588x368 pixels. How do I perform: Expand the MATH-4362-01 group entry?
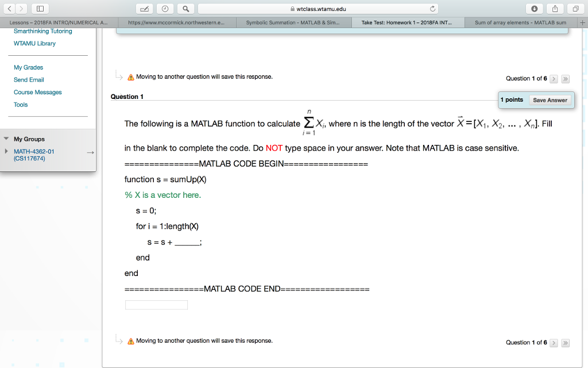[7, 151]
